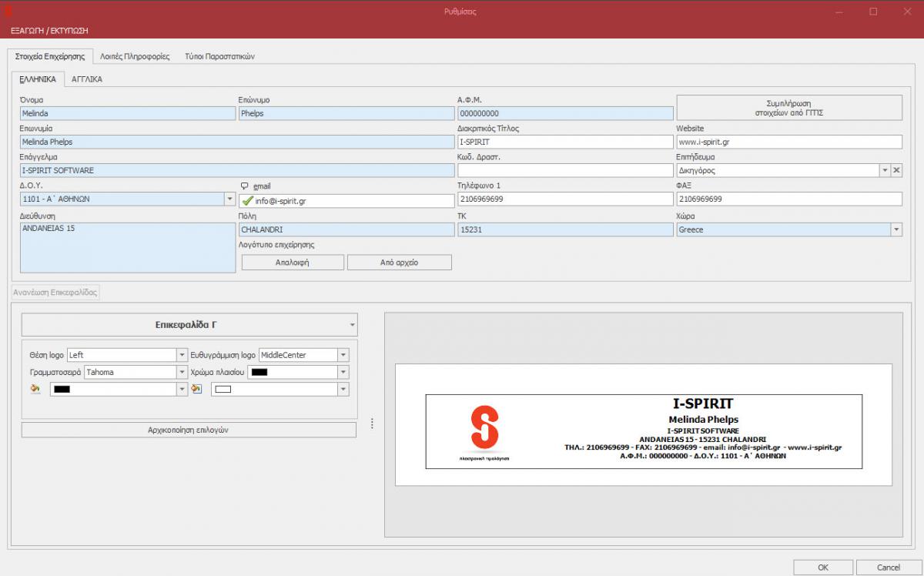This screenshot has width=924, height=576.
Task: Click the Συμπλήρωση στοιχείων από ΓΓΠΣ button
Action: (x=789, y=108)
